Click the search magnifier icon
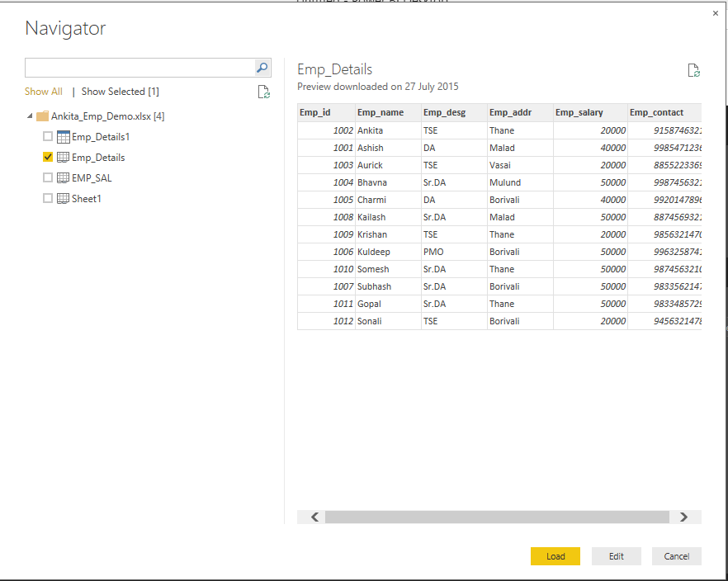Viewport: 728px width, 581px height. (262, 68)
